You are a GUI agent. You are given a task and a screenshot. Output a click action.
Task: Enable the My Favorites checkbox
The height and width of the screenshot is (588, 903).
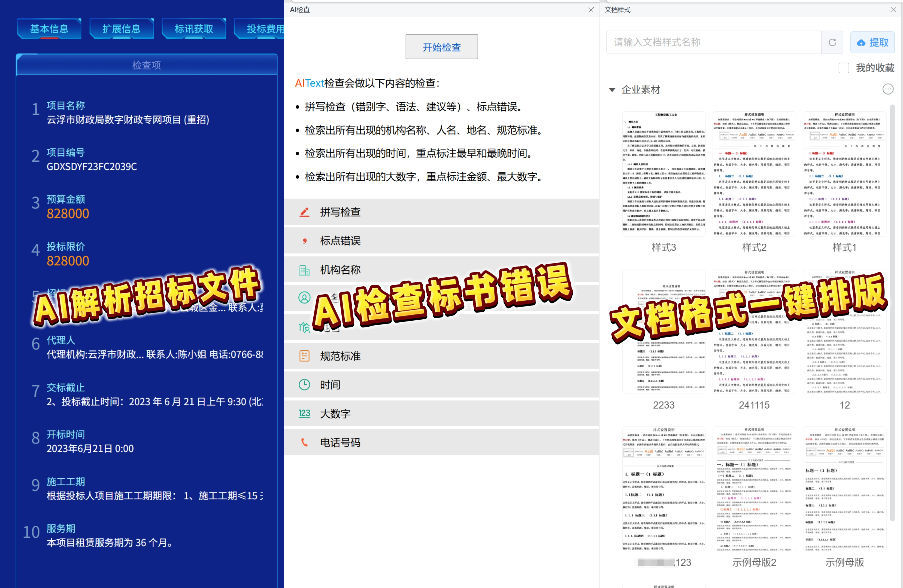coord(843,68)
